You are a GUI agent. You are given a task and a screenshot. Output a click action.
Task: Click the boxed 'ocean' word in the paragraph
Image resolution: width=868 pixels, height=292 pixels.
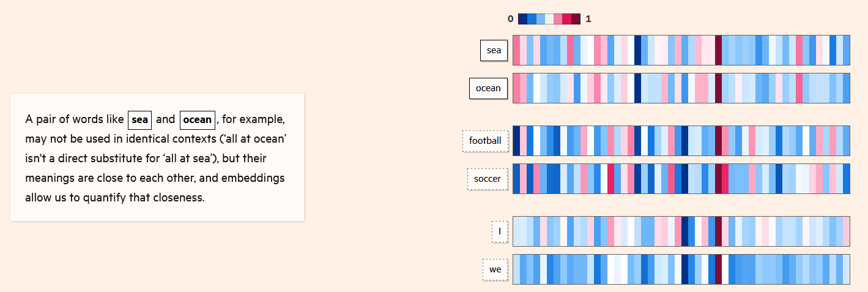[x=197, y=119]
